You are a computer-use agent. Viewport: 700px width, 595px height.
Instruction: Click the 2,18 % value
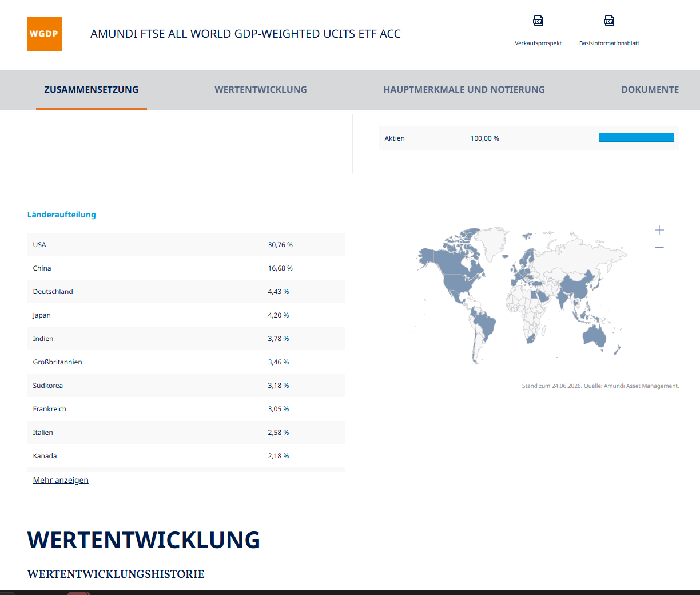click(x=279, y=456)
